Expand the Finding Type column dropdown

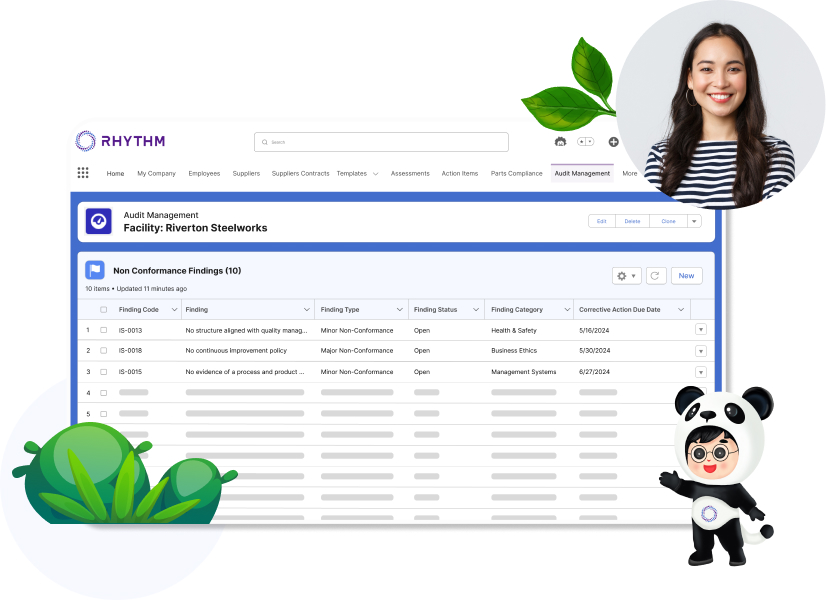click(400, 310)
